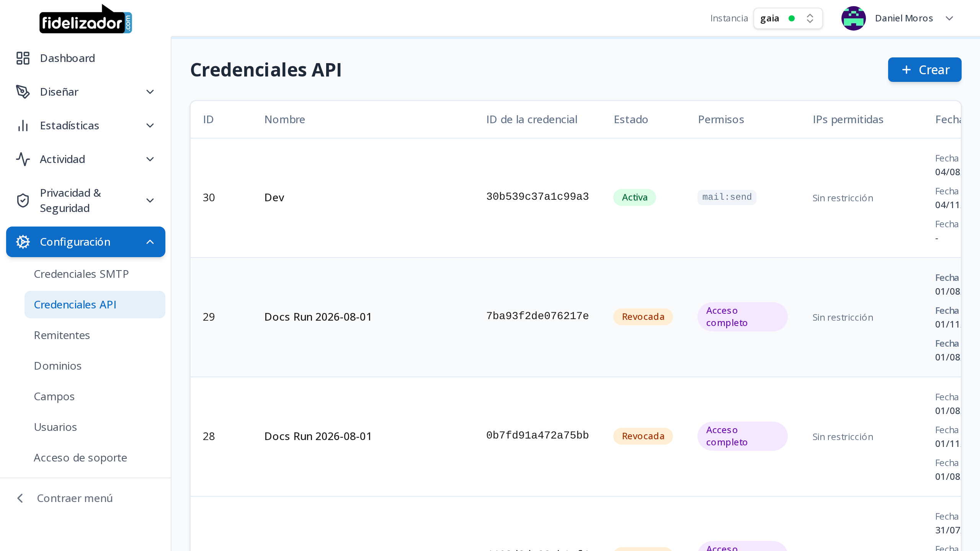Go to Dominios submenu item
This screenshot has height=551, width=980.
tap(95, 366)
